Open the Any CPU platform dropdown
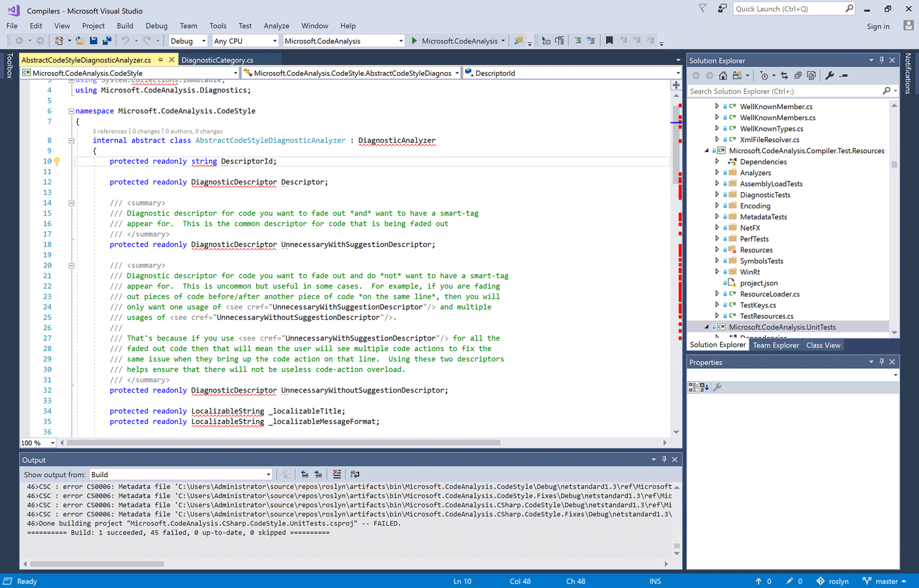The width and height of the screenshot is (919, 588). [245, 41]
